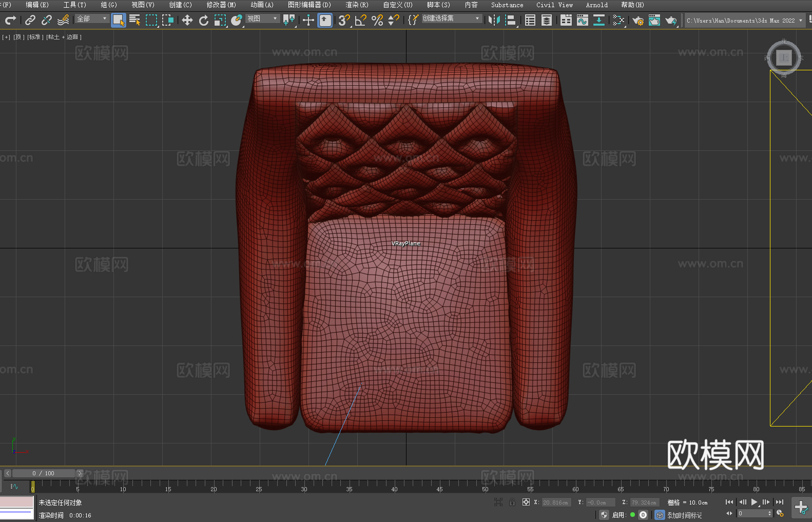Expand the project path dropdown
This screenshot has height=522, width=812.
point(800,21)
